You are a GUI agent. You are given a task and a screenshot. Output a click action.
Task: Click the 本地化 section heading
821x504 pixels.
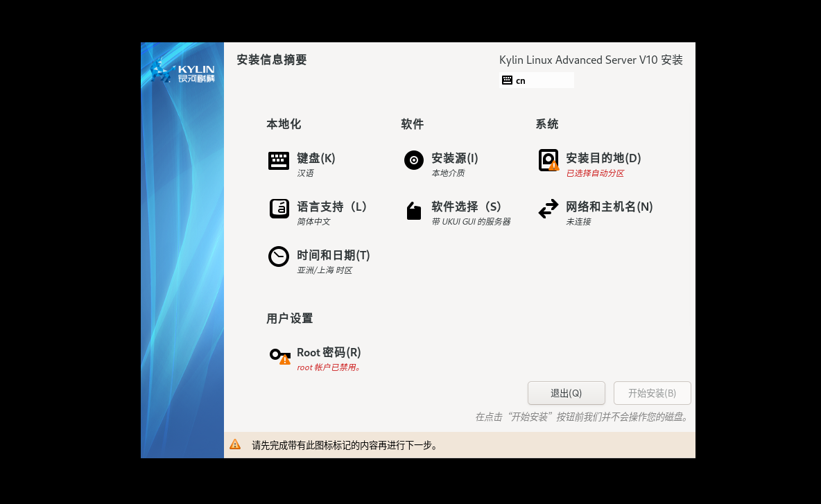[284, 124]
